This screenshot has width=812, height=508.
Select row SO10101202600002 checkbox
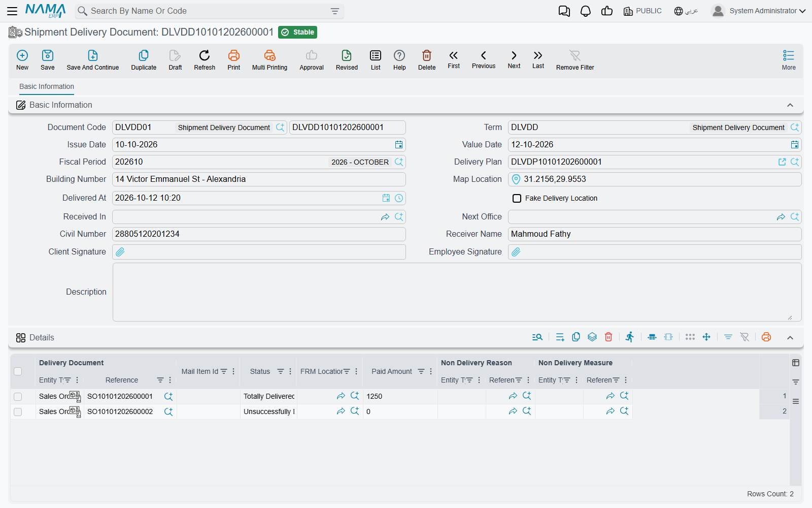pyautogui.click(x=18, y=412)
